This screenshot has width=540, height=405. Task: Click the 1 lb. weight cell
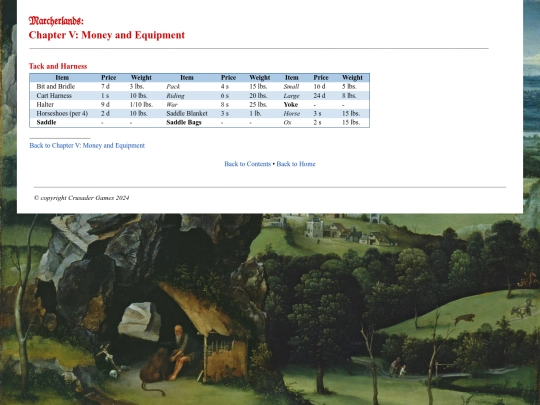(256, 113)
